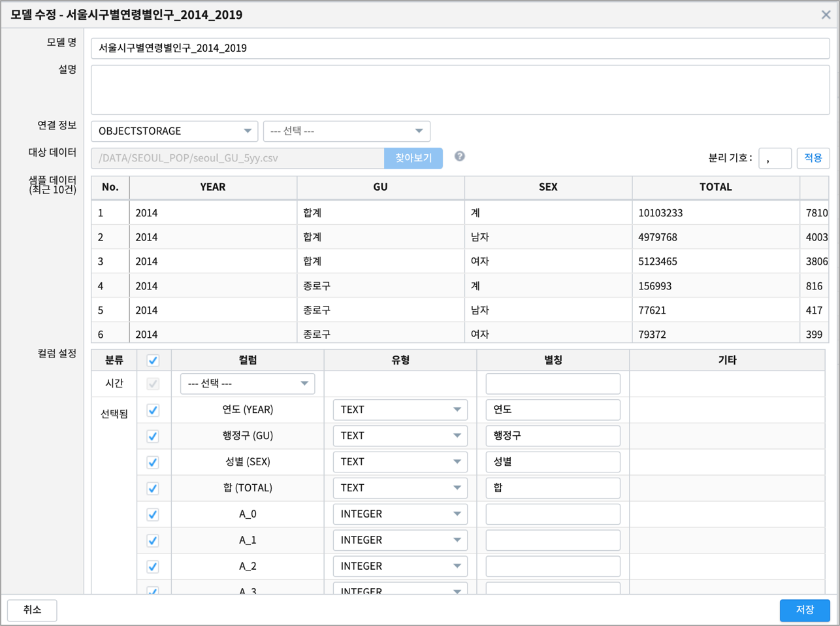Edit the alias field containing 연도
The height and width of the screenshot is (626, 840).
(x=553, y=410)
